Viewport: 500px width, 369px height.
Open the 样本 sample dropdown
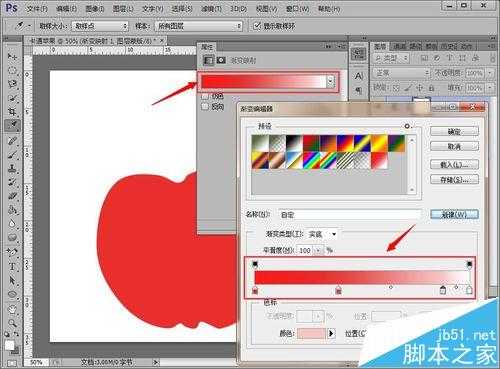(198, 26)
